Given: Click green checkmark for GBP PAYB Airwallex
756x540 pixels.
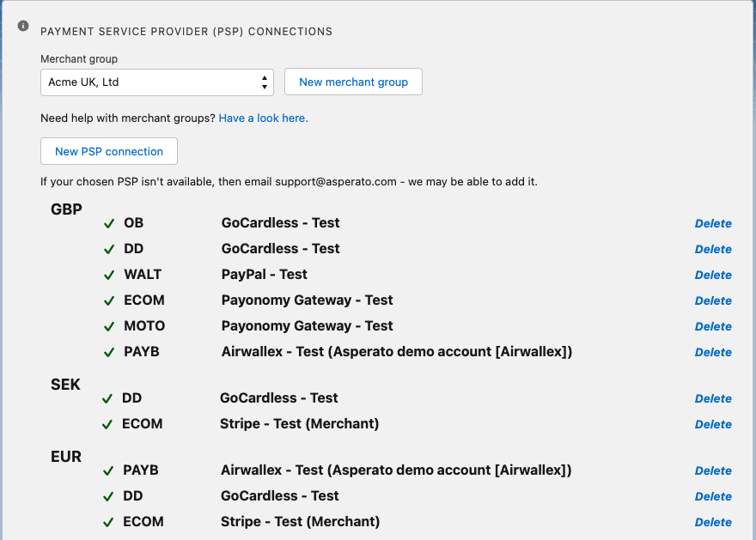Looking at the screenshot, I should 109,352.
